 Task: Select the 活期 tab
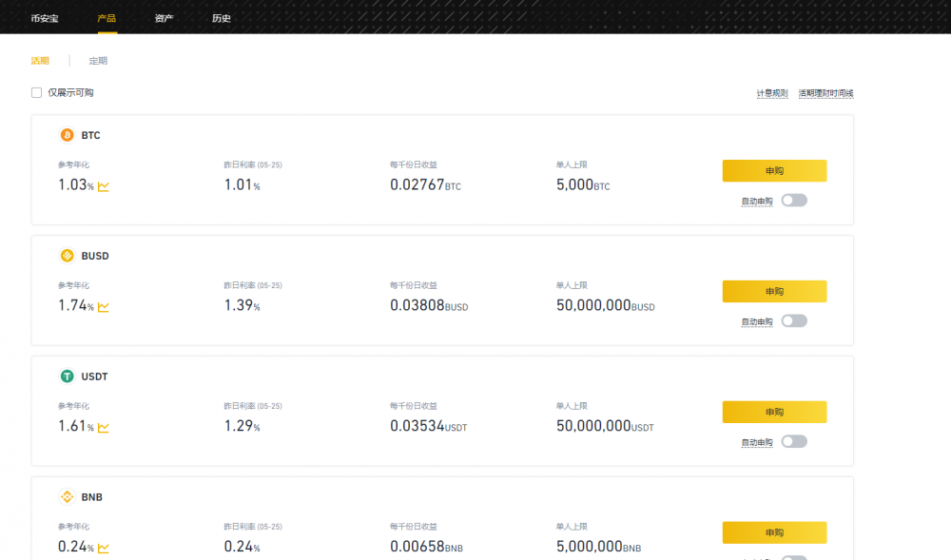tap(40, 61)
